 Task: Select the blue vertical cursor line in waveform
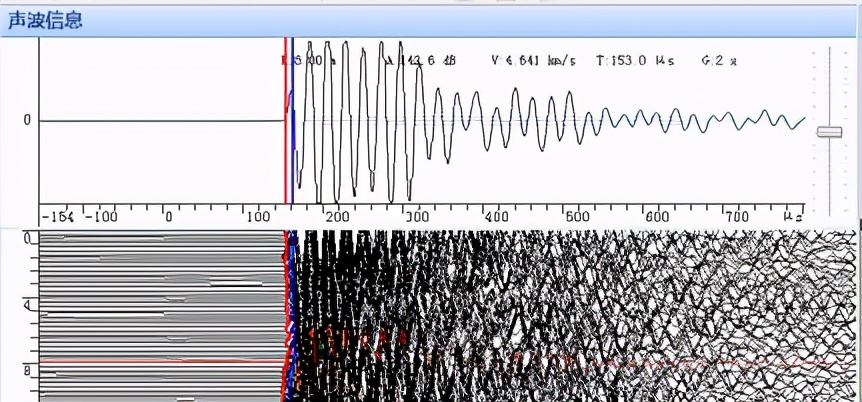click(292, 121)
